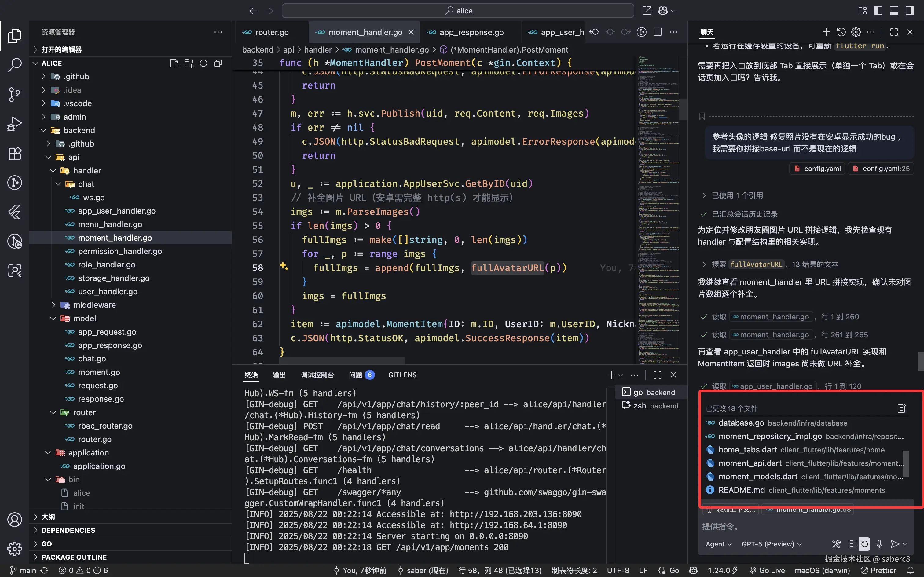Open the Agent mode dropdown

[x=718, y=544]
